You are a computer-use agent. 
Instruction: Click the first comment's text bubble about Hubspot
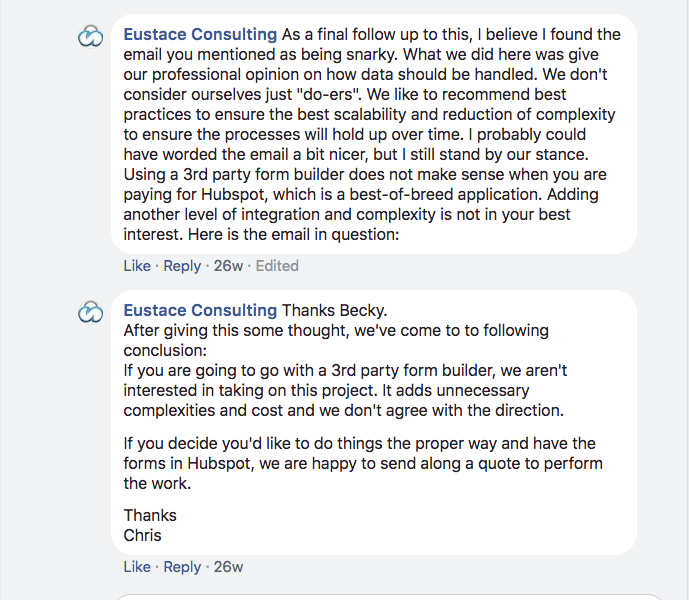point(374,134)
